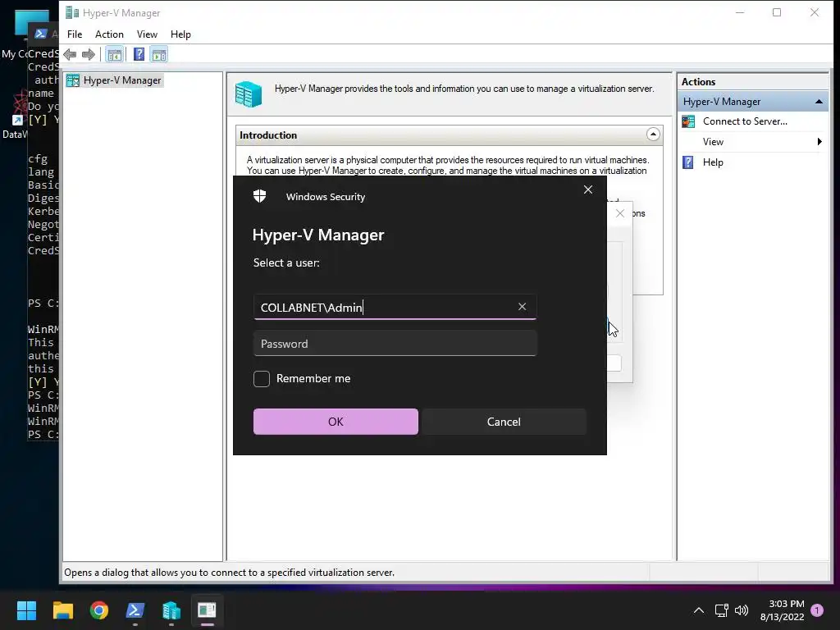Click the Back arrow in Hyper-V toolbar
Viewport: 840px width, 630px height.
click(x=70, y=54)
